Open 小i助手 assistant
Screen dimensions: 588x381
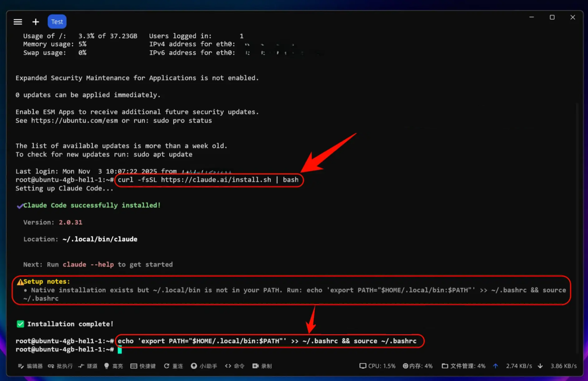point(204,366)
